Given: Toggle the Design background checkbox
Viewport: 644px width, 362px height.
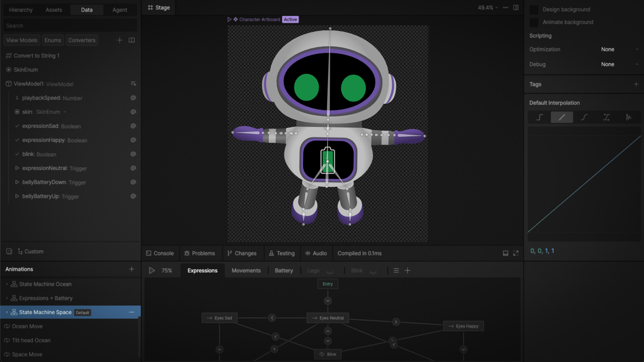Looking at the screenshot, I should coord(534,10).
